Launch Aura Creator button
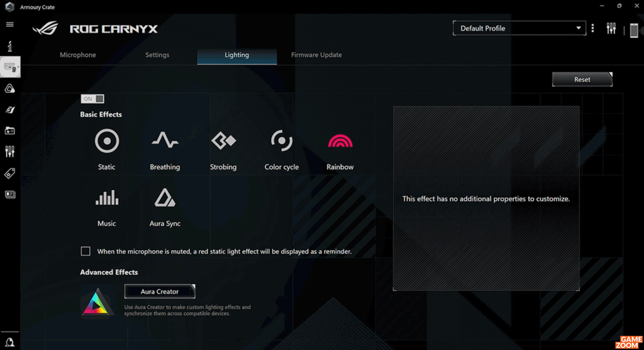The width and height of the screenshot is (644, 350). (x=160, y=291)
